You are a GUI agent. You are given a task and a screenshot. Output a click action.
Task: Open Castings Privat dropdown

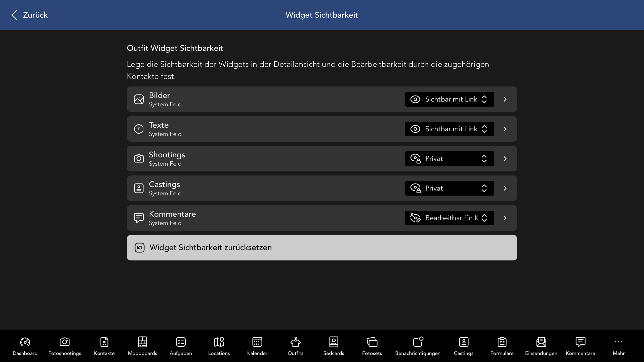pyautogui.click(x=450, y=188)
